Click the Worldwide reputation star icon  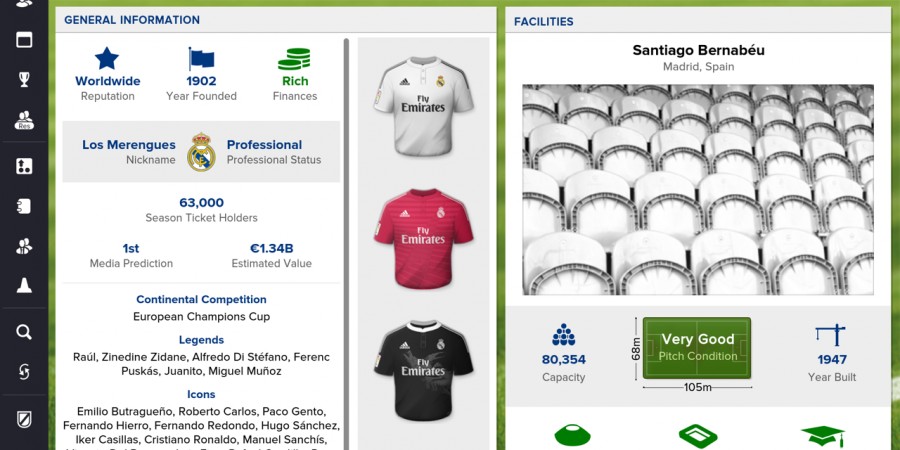(x=107, y=59)
